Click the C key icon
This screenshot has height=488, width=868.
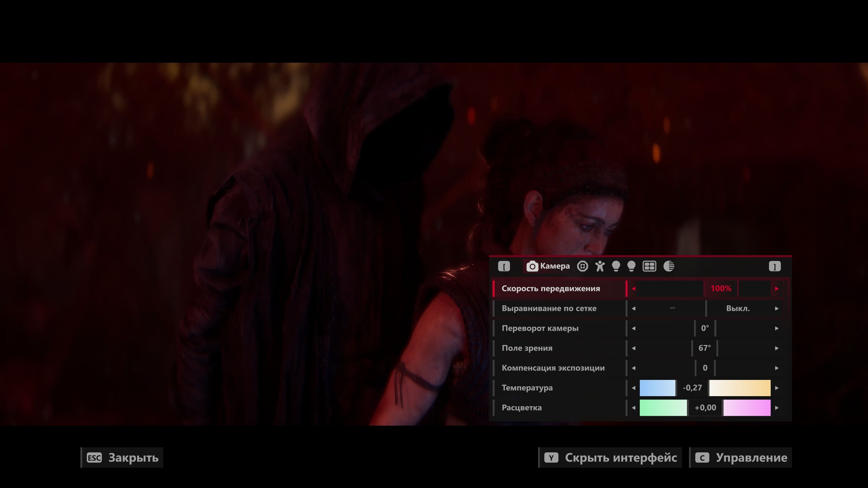point(702,458)
